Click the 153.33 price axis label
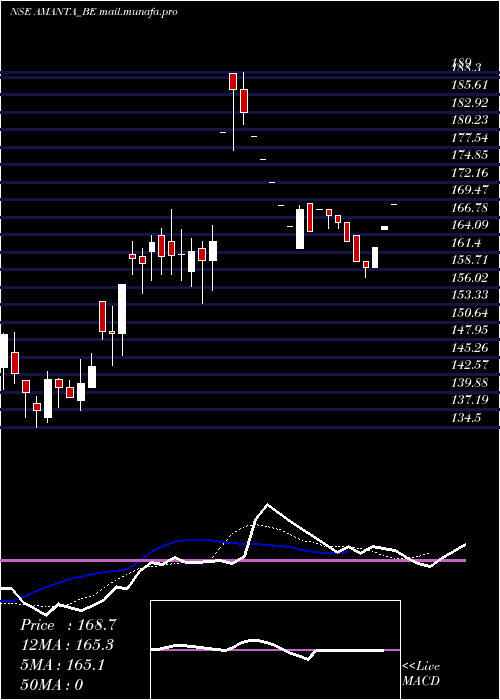The height and width of the screenshot is (700, 500). pos(470,295)
